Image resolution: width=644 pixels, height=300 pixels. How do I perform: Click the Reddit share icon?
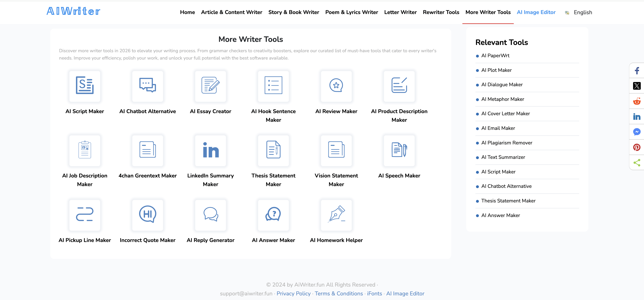637,101
